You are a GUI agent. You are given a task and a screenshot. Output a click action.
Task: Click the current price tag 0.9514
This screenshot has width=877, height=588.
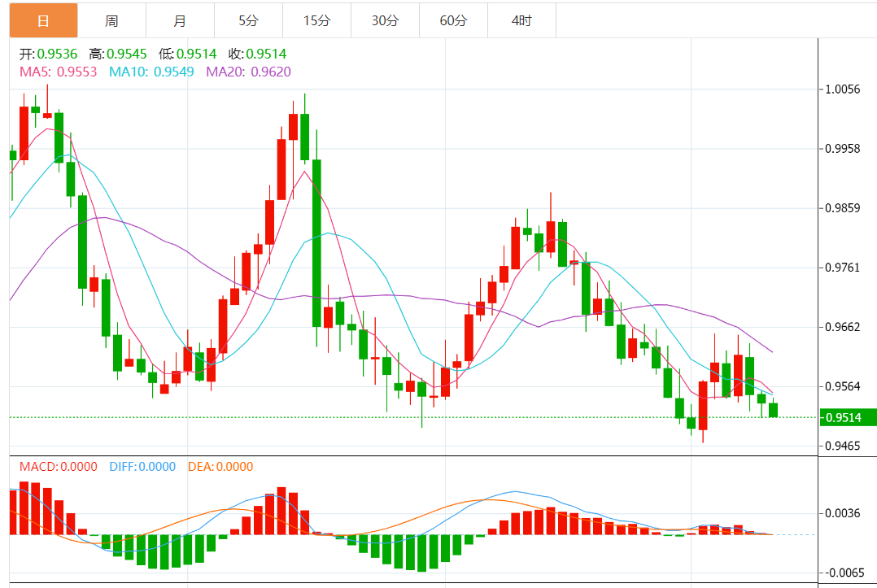pos(848,417)
